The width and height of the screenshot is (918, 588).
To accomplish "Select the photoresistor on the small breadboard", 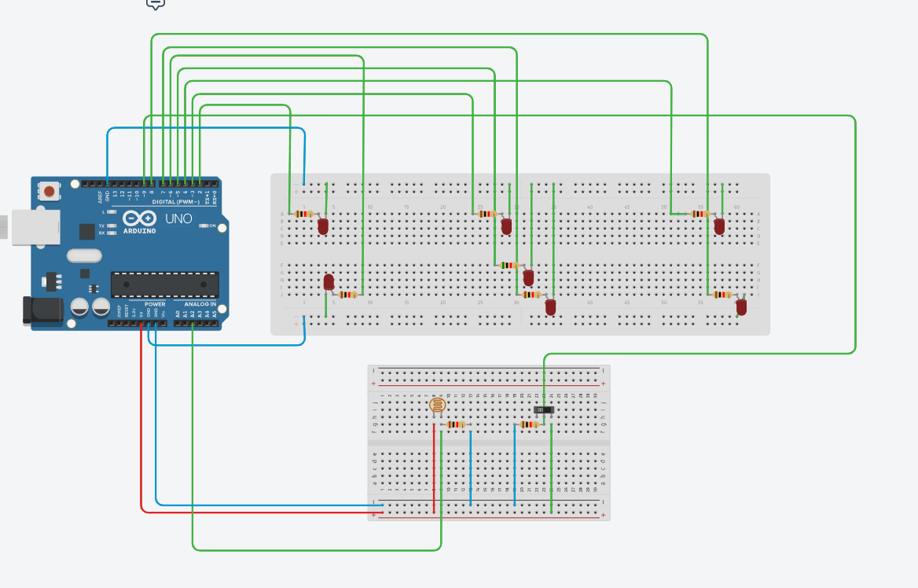I will tap(437, 406).
